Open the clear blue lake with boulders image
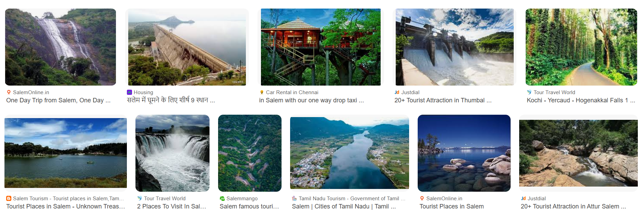The height and width of the screenshot is (216, 644). (464, 153)
